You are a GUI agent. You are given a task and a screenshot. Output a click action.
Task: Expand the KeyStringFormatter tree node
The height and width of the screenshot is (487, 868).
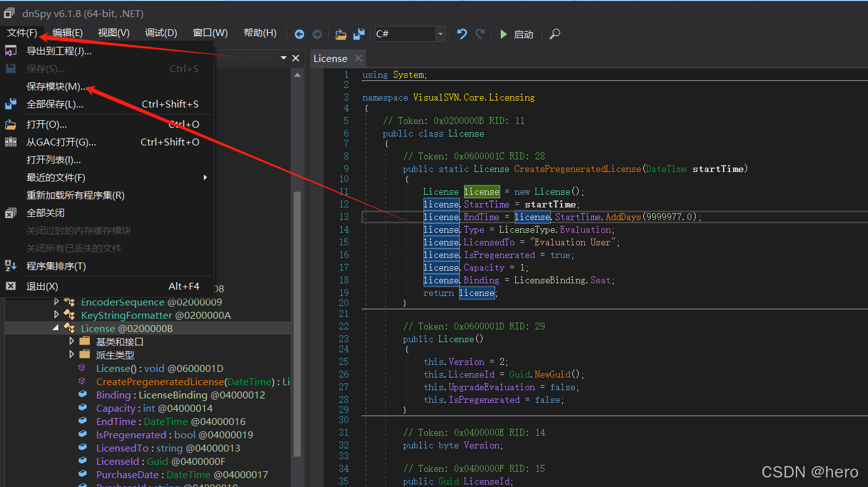[57, 315]
